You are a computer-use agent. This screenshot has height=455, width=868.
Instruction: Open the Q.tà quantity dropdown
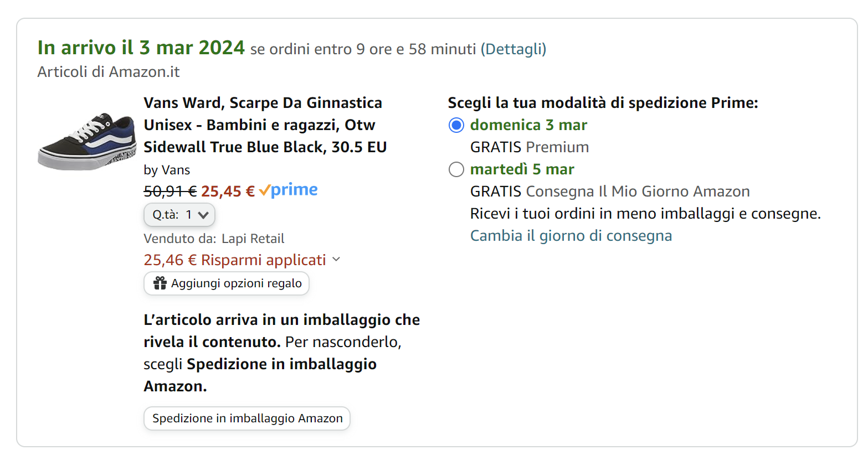point(179,214)
